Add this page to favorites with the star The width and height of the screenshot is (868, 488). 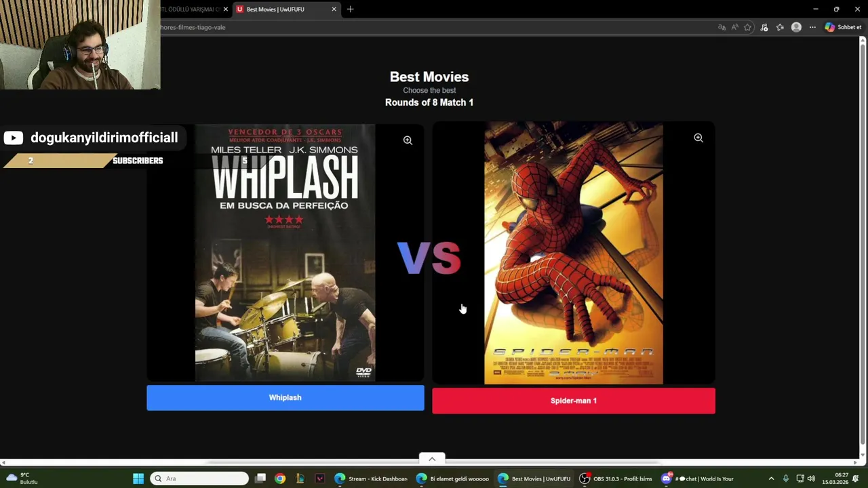(x=747, y=27)
